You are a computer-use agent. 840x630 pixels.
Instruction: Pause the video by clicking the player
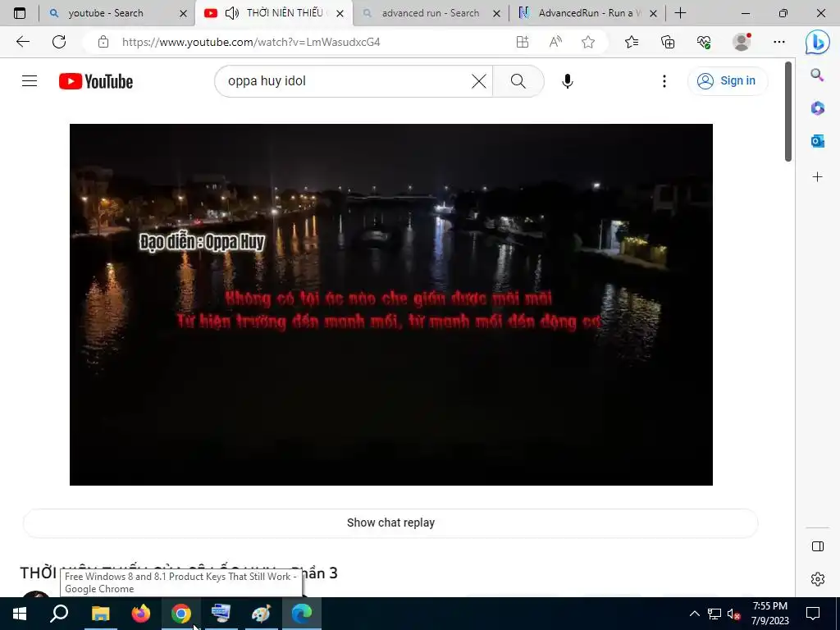pos(391,304)
